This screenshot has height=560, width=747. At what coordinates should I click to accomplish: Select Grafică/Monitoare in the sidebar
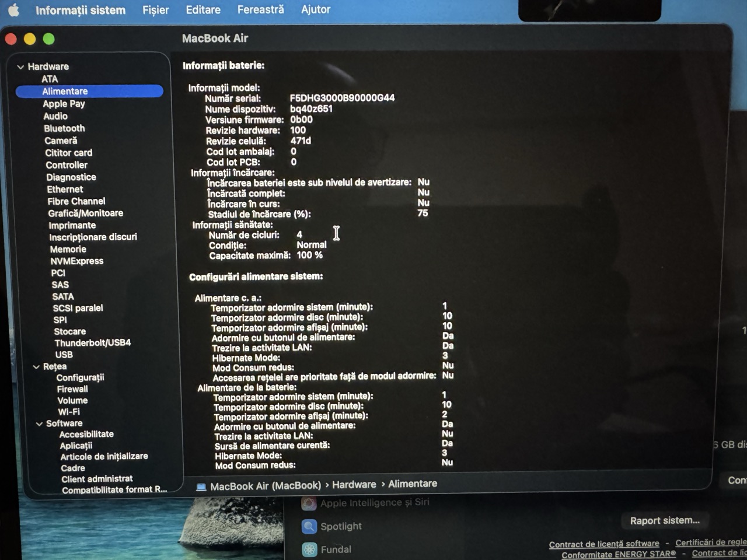(85, 213)
